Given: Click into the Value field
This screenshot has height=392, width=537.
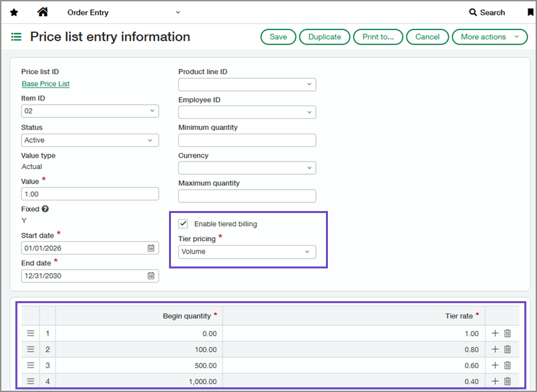Looking at the screenshot, I should [90, 194].
